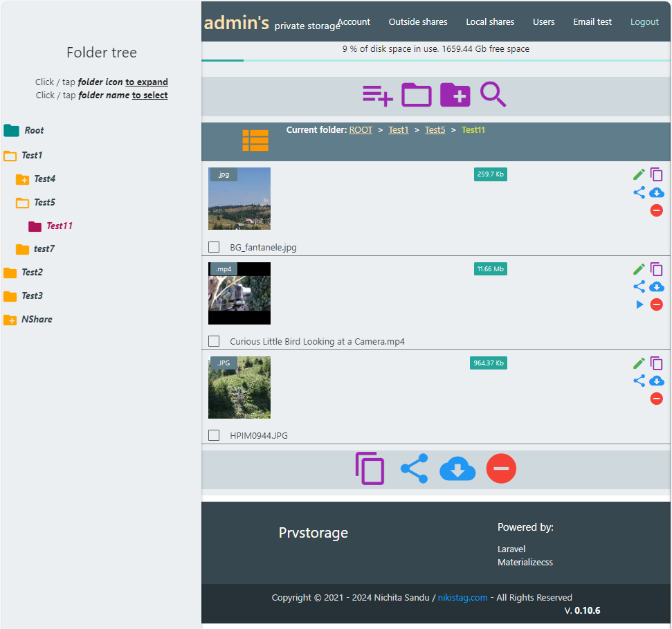This screenshot has width=672, height=629.
Task: Click the new folder plus icon
Action: coord(455,95)
